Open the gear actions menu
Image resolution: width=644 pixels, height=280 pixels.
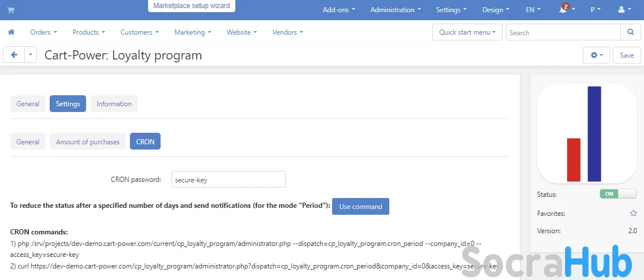pos(596,55)
